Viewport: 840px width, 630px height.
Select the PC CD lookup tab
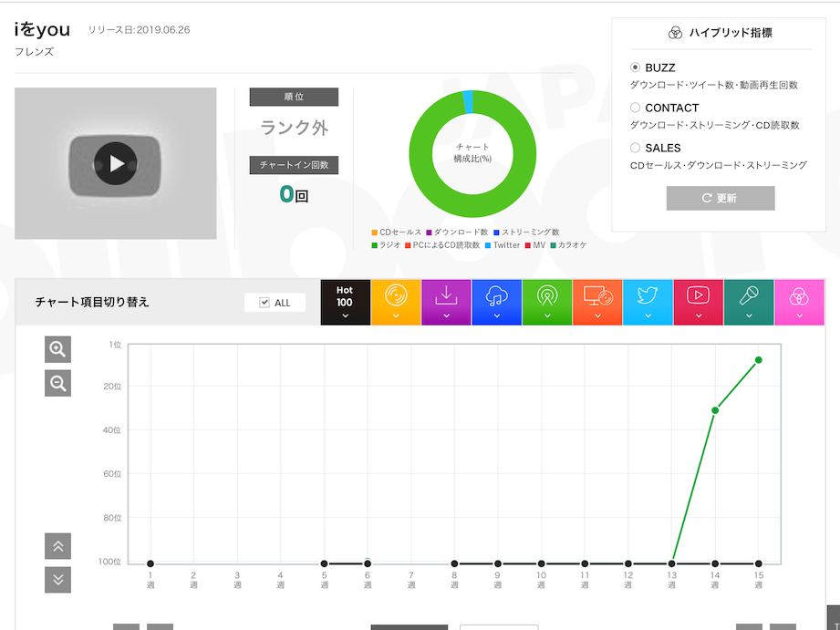point(597,302)
